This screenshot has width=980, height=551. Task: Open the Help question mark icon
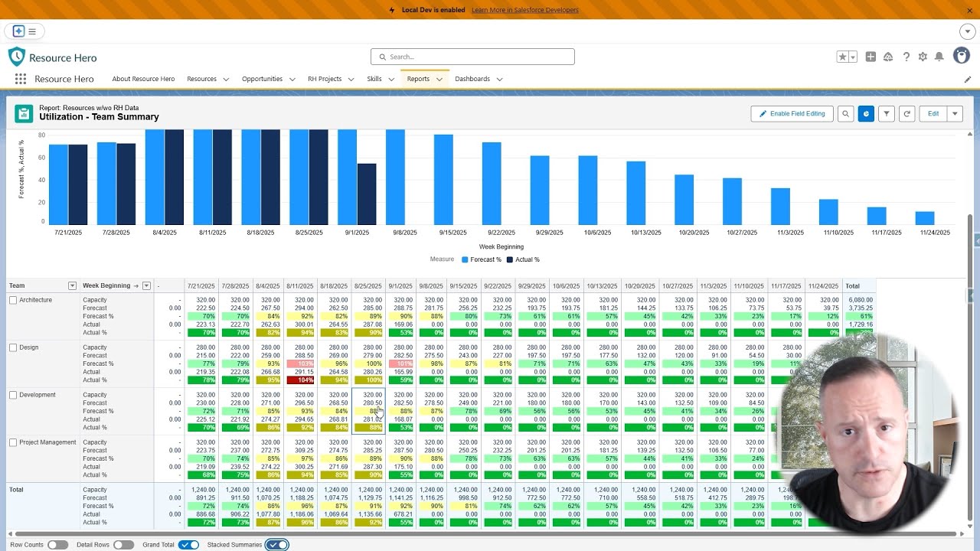(x=906, y=57)
